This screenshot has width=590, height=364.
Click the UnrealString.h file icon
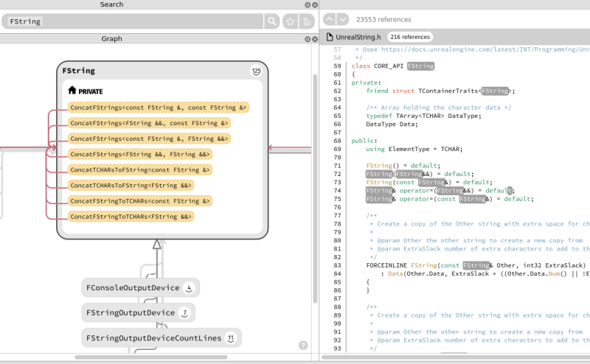coord(330,37)
